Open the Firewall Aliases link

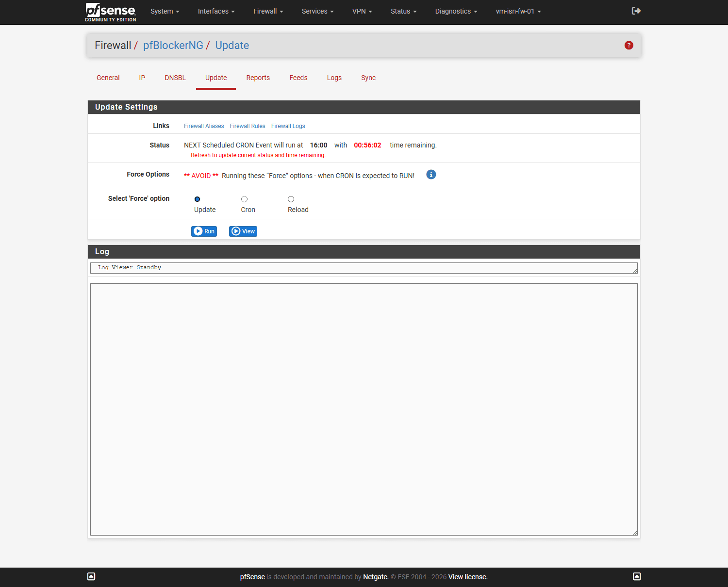coord(204,126)
